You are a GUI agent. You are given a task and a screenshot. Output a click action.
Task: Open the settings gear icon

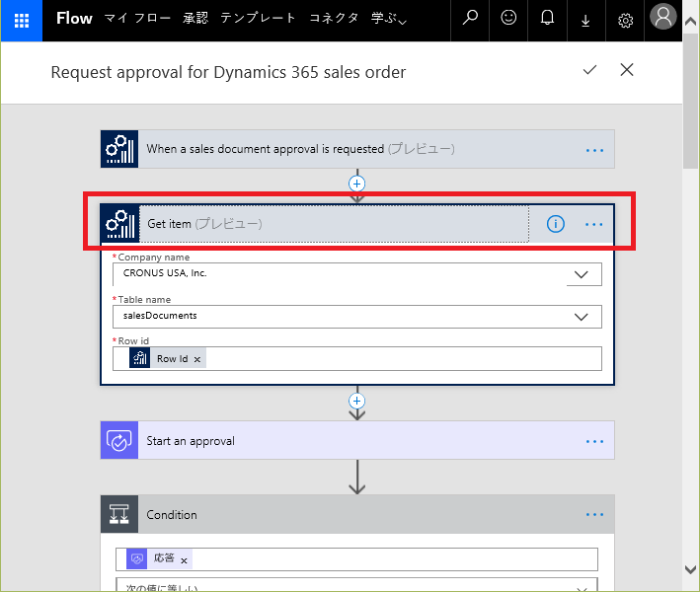pyautogui.click(x=625, y=21)
